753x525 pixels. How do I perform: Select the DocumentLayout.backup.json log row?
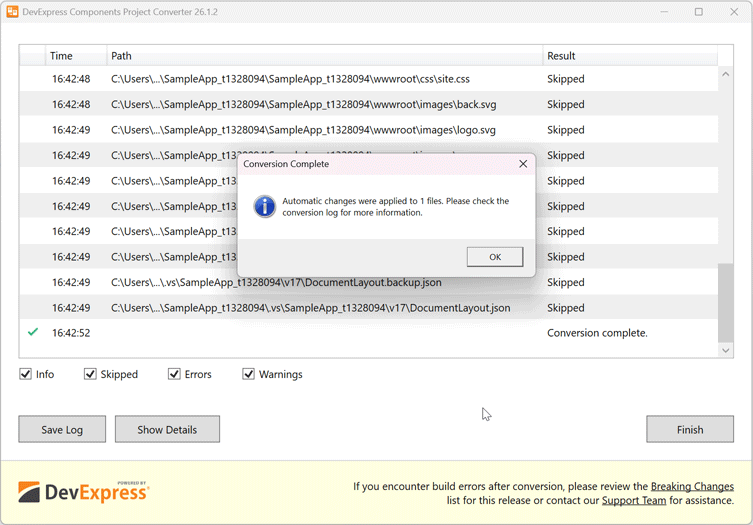point(369,282)
